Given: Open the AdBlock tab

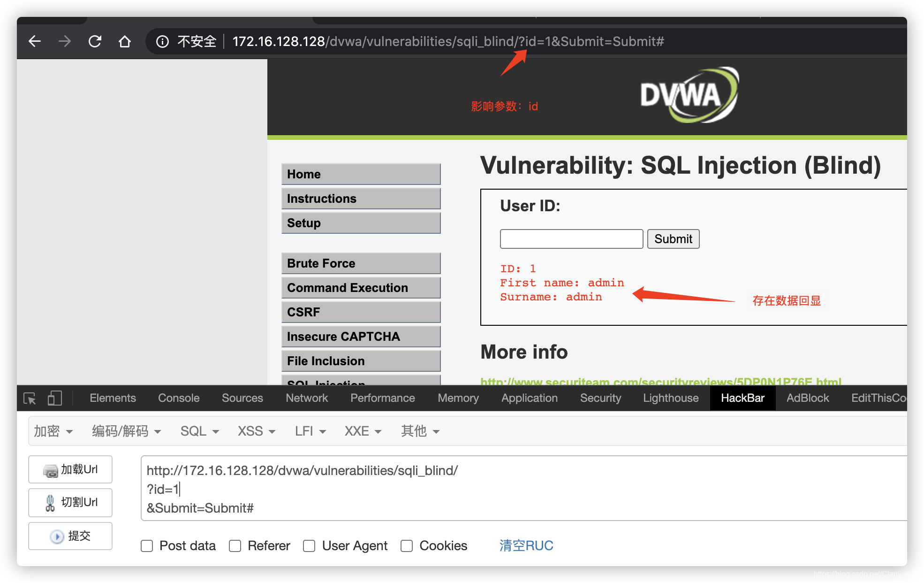Looking at the screenshot, I should 808,398.
